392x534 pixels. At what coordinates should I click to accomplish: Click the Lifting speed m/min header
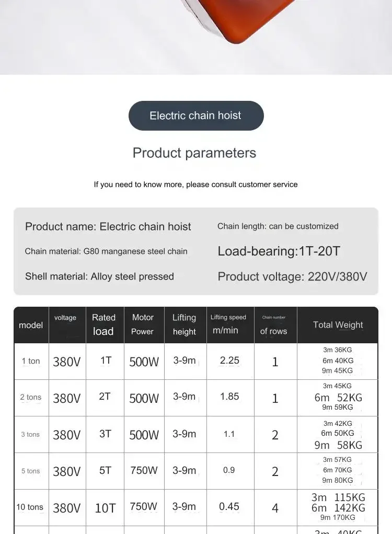point(228,324)
